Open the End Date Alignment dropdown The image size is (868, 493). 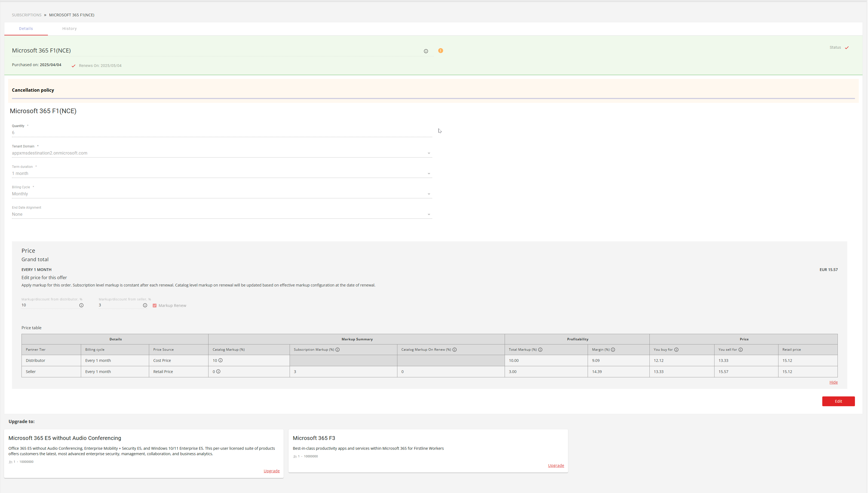coord(222,214)
